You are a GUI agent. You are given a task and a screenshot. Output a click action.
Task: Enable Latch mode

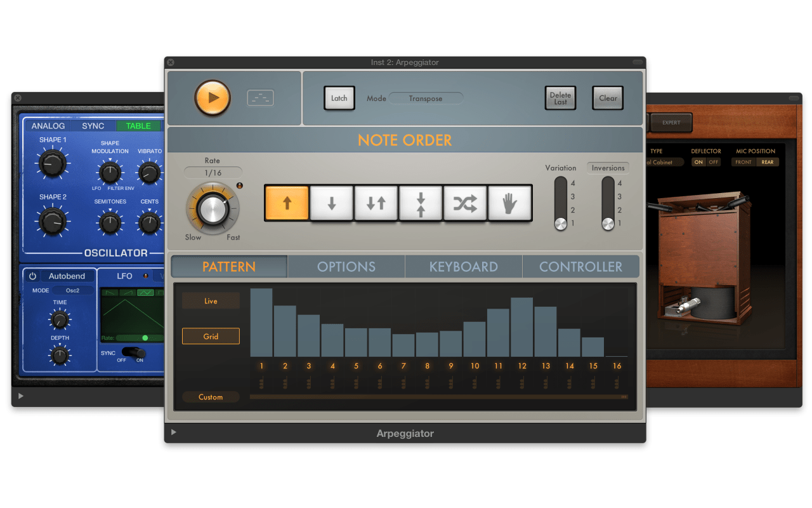point(339,98)
